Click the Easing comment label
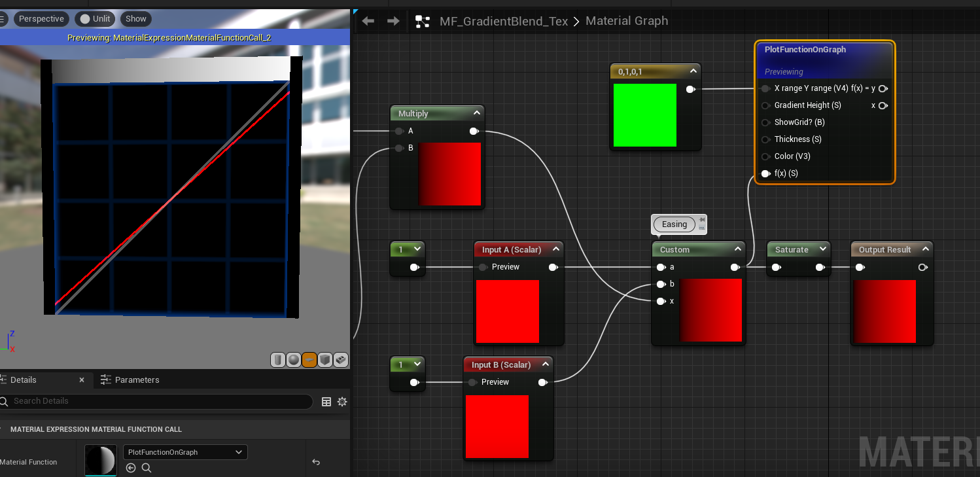 [674, 224]
